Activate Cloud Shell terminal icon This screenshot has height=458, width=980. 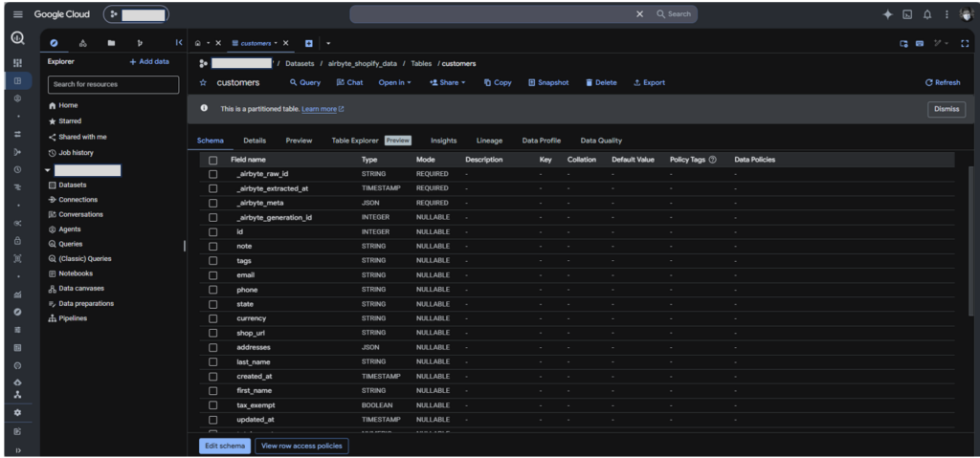click(x=907, y=14)
